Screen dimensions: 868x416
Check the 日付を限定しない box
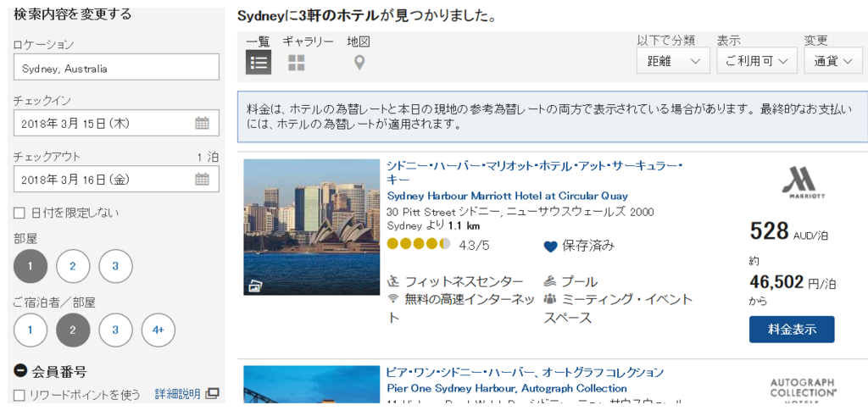click(x=19, y=213)
